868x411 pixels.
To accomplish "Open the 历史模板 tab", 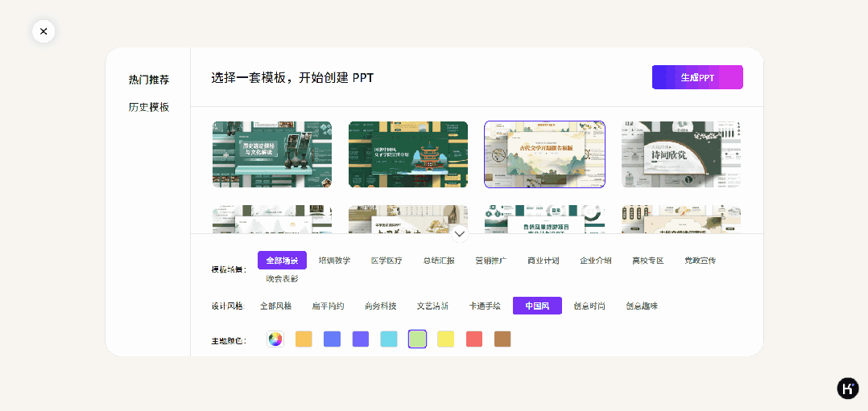I will click(x=149, y=107).
